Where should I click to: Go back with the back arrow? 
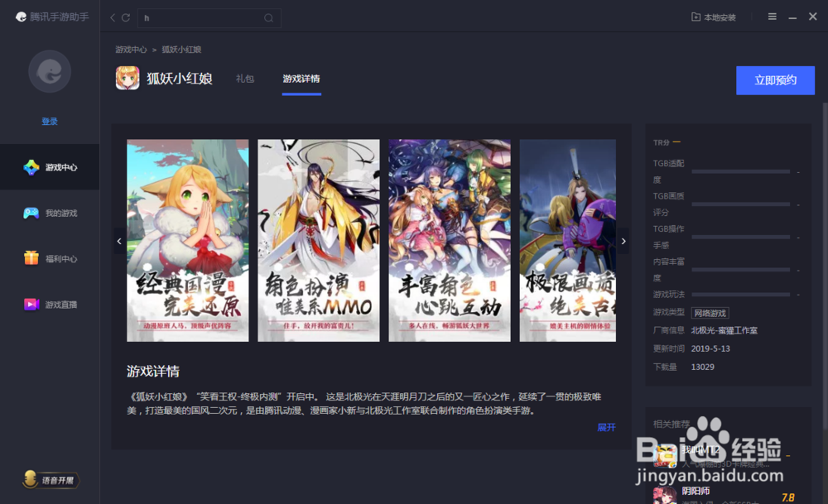pos(113,17)
